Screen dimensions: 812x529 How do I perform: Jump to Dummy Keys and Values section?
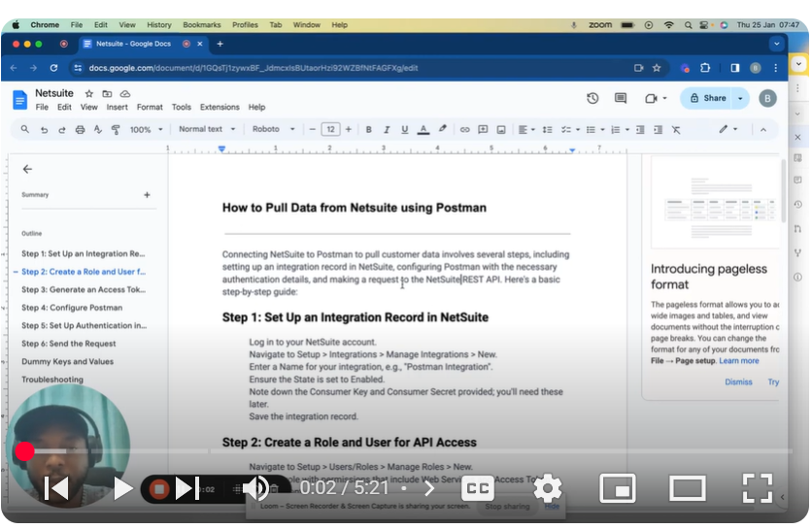click(x=67, y=362)
